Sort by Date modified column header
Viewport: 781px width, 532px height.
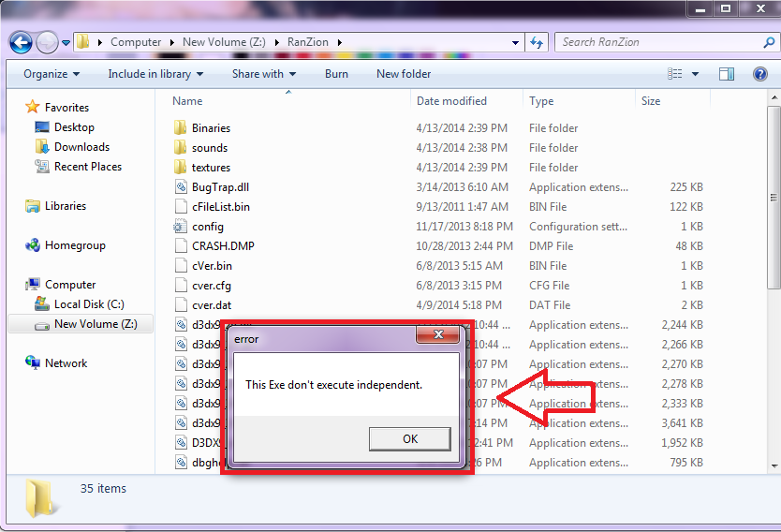pyautogui.click(x=451, y=101)
